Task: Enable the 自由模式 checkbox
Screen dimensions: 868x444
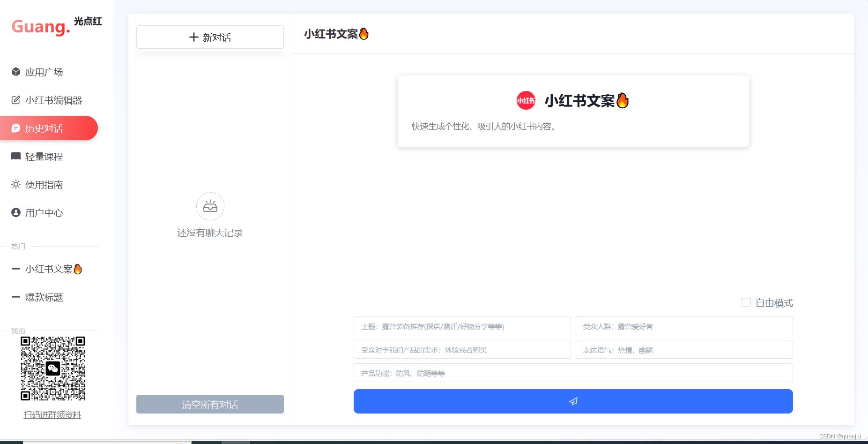Action: coord(746,302)
